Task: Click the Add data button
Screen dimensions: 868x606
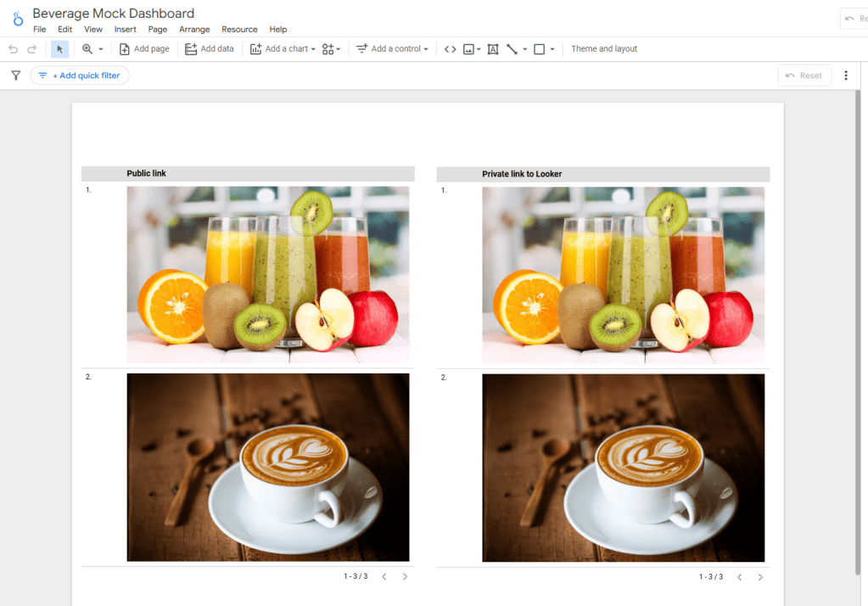Action: click(210, 49)
